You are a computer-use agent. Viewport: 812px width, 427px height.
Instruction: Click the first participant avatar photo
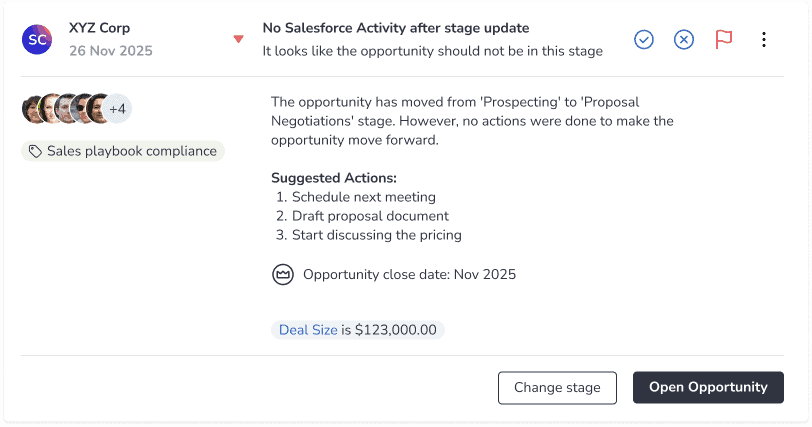[x=31, y=109]
